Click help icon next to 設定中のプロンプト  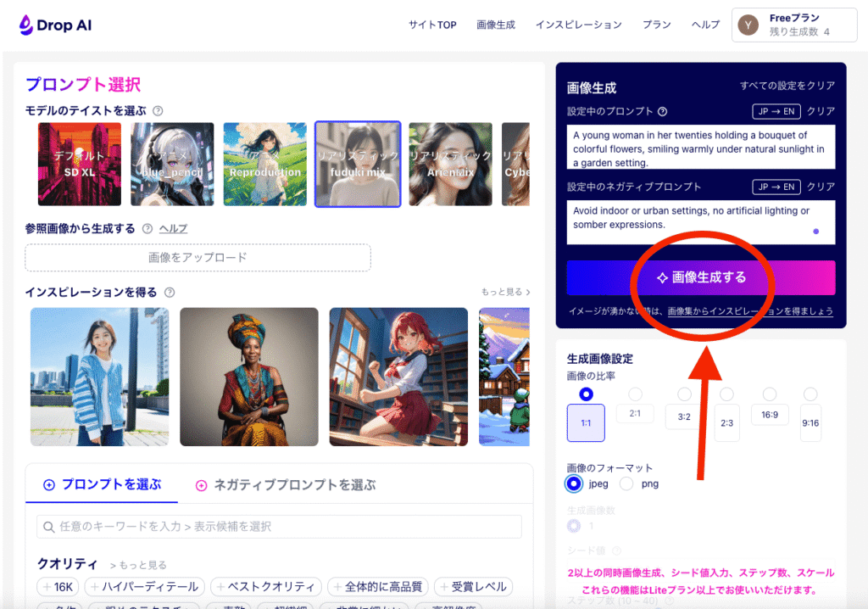pyautogui.click(x=662, y=111)
